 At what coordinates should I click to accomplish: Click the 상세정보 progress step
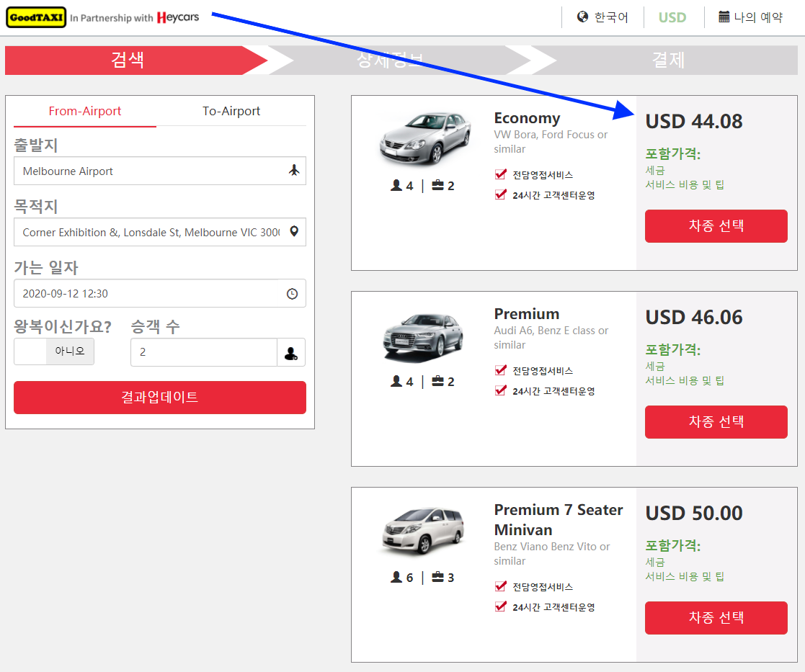tap(390, 60)
